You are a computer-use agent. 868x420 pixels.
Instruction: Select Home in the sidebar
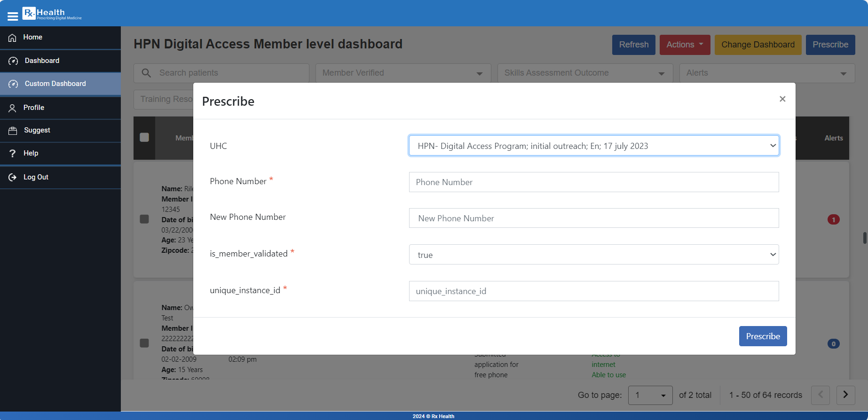pyautogui.click(x=60, y=38)
